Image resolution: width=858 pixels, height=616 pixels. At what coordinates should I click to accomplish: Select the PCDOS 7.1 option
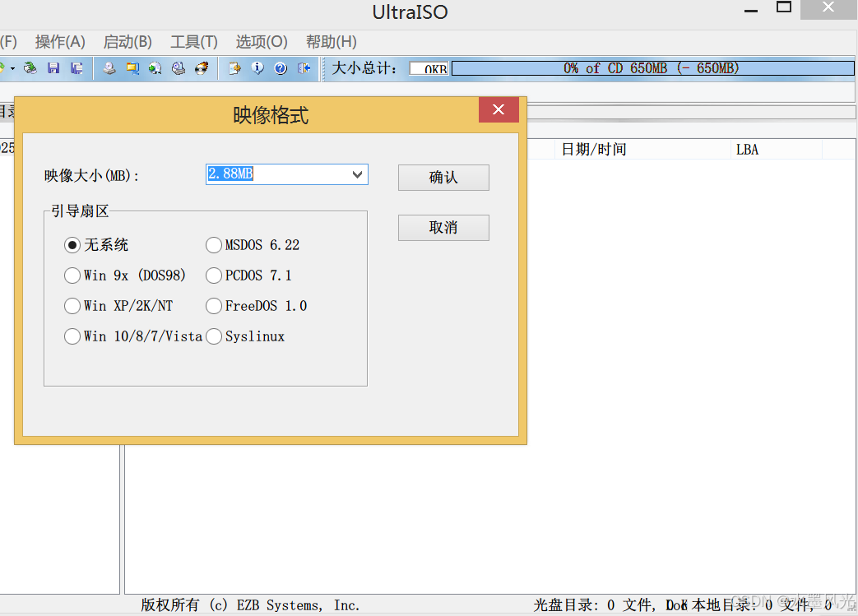coord(249,276)
